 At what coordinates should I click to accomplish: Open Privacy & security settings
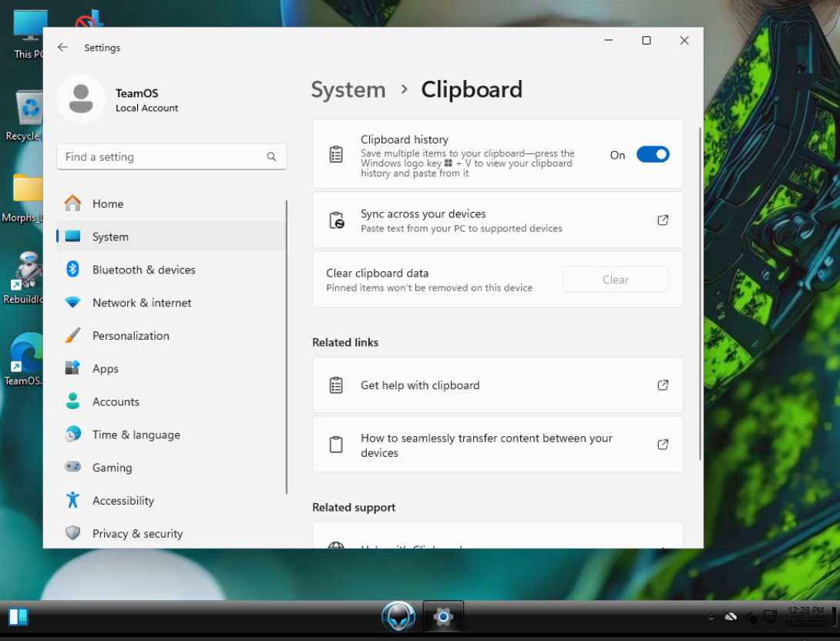(x=171, y=533)
